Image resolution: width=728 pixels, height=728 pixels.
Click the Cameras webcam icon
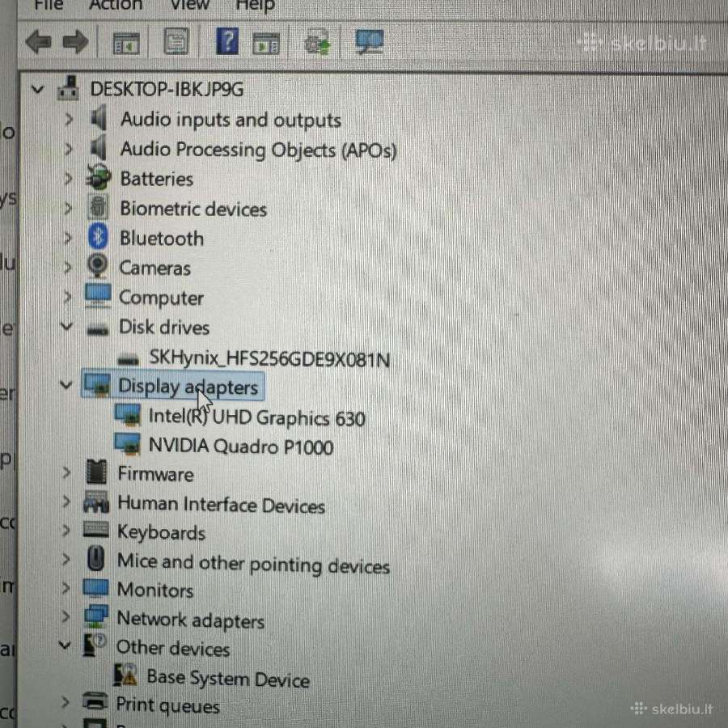point(98,265)
